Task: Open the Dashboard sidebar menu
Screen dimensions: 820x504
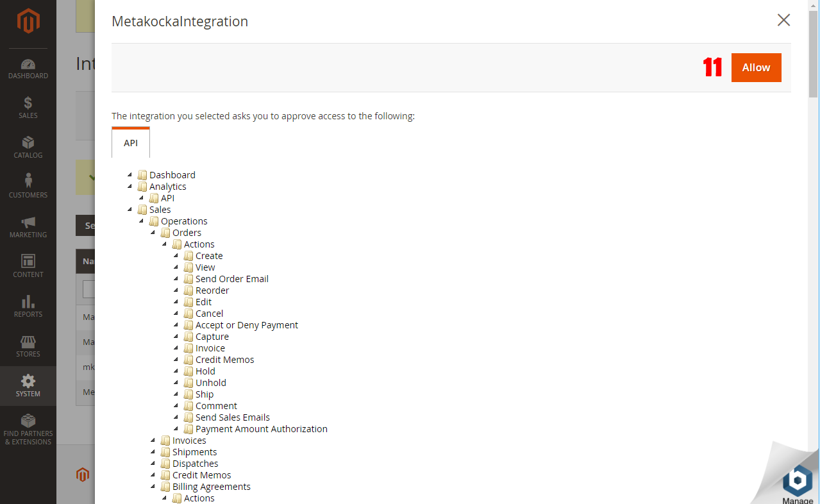Action: pyautogui.click(x=28, y=69)
